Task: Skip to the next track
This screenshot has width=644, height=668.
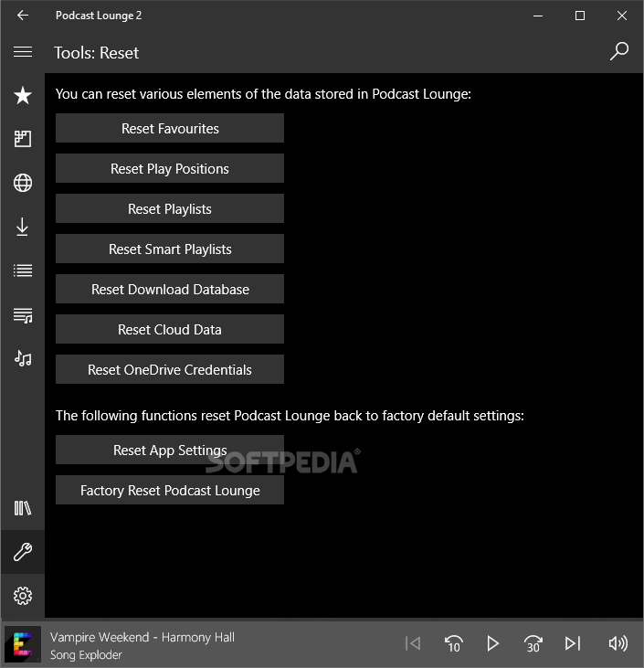Action: pos(573,643)
